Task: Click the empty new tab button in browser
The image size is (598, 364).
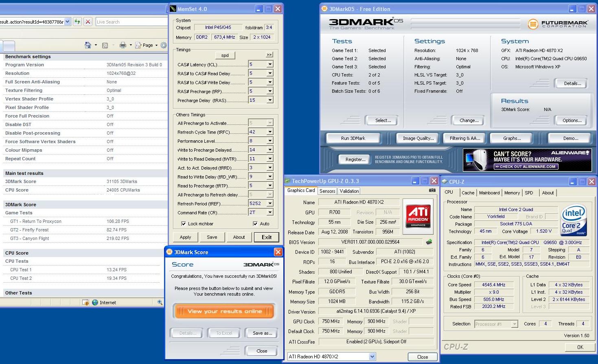Action: click(9, 46)
